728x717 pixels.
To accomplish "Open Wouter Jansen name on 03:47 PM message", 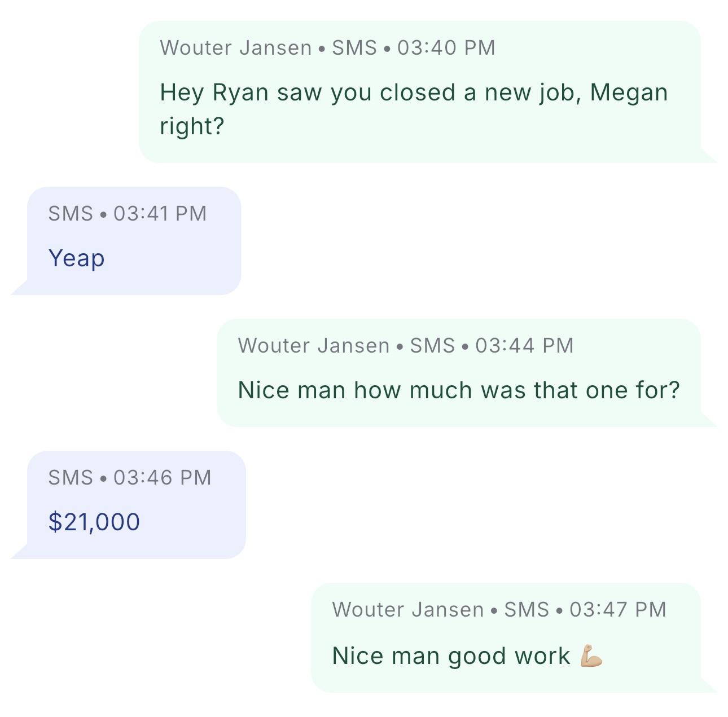I will [408, 610].
